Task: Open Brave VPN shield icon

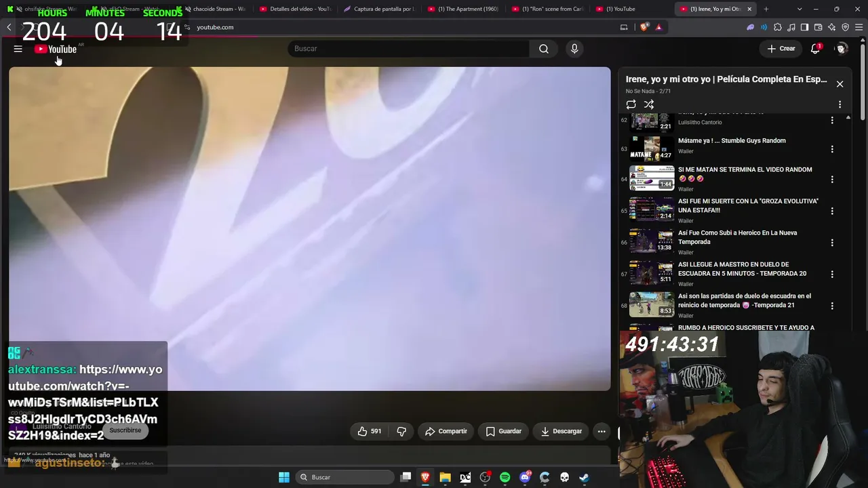Action: (846, 27)
